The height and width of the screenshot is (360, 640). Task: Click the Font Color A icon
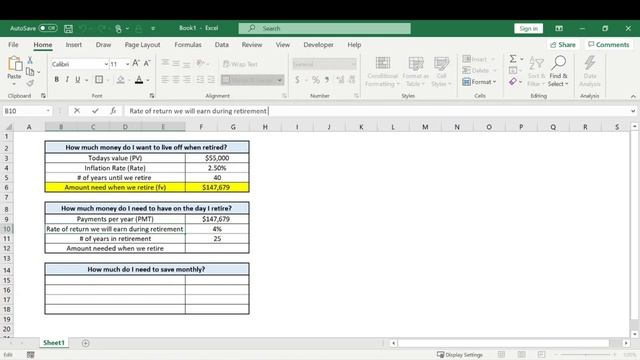(139, 80)
